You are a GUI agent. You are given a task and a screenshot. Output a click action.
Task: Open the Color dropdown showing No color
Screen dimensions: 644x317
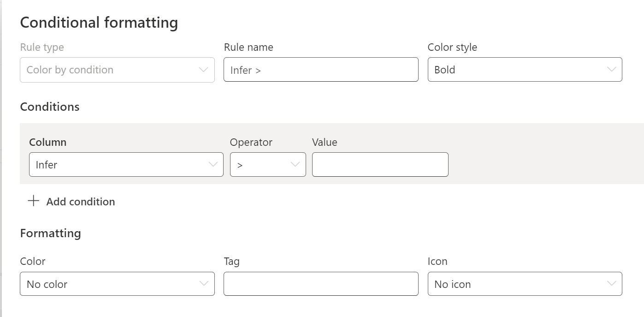pyautogui.click(x=117, y=284)
